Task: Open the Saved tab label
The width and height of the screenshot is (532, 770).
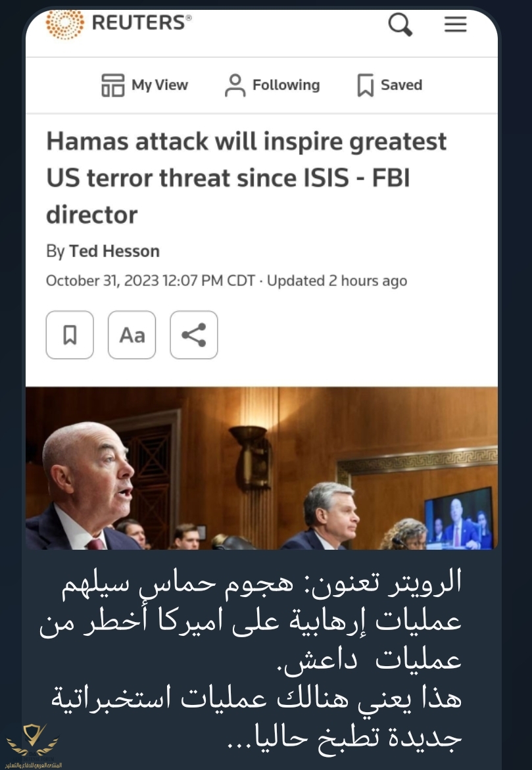Action: tap(401, 85)
